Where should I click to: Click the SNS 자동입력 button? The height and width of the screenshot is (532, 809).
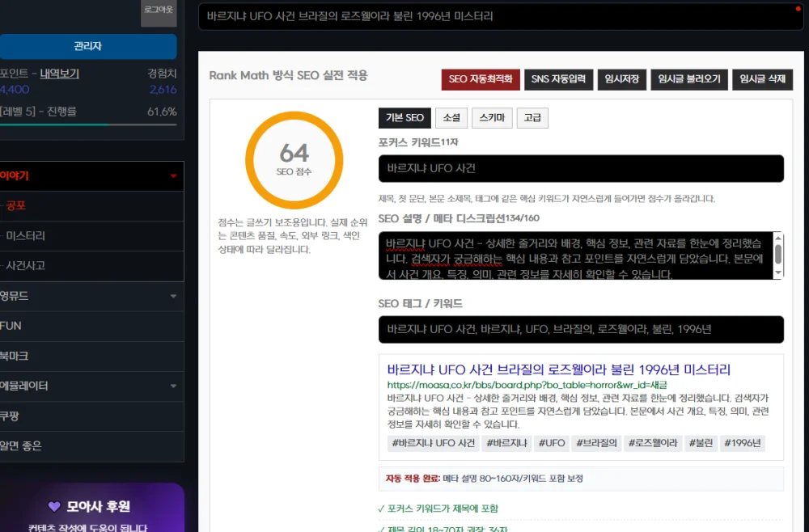(x=559, y=79)
